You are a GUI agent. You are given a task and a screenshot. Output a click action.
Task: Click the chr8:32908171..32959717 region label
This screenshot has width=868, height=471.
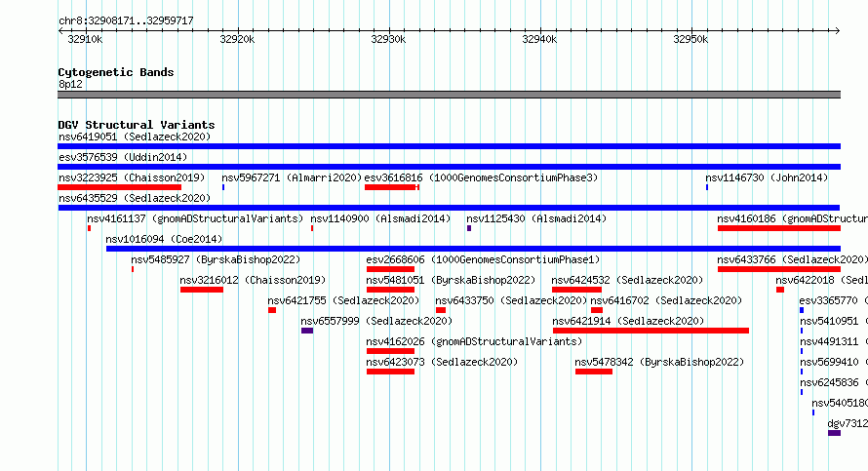coord(126,21)
